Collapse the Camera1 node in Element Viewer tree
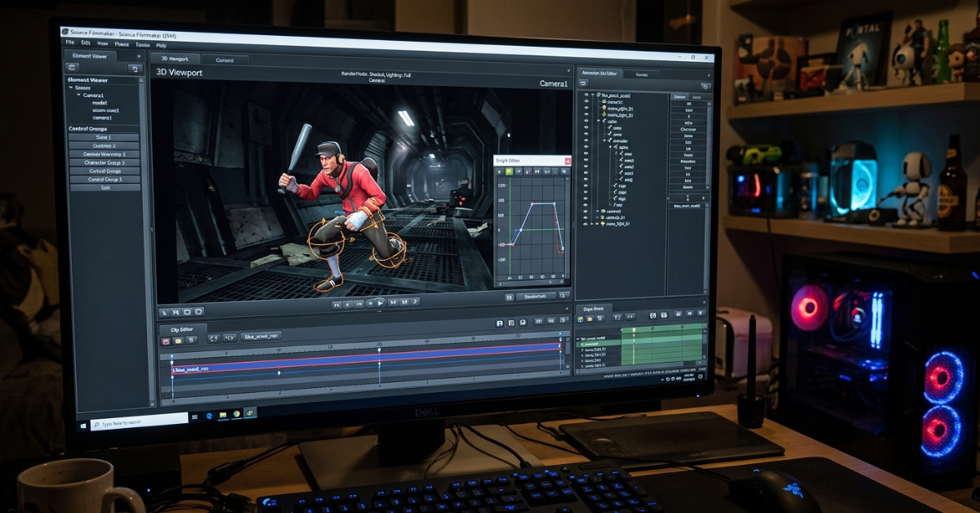980x513 pixels. click(x=78, y=95)
